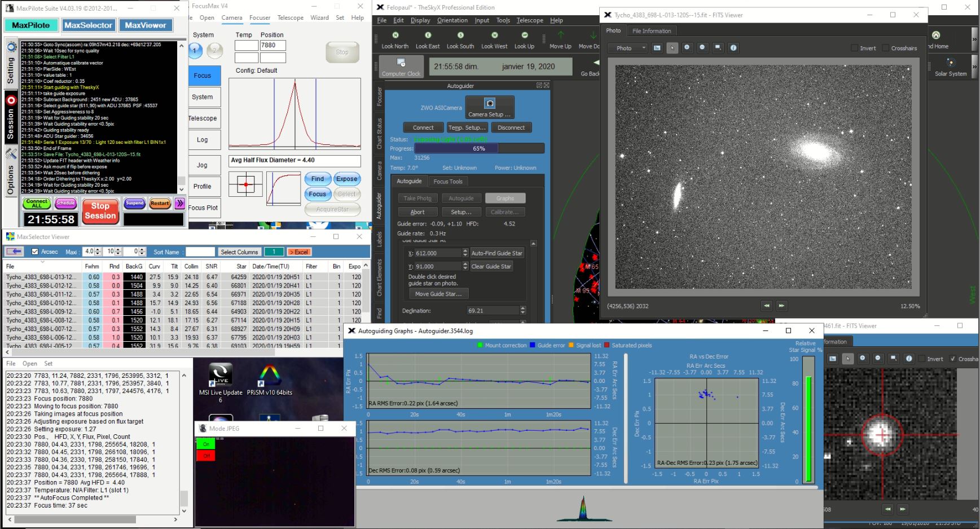This screenshot has width=980, height=529.
Task: Toggle the Arcsec checkbox in MaxSelector Viewer
Action: tap(35, 252)
